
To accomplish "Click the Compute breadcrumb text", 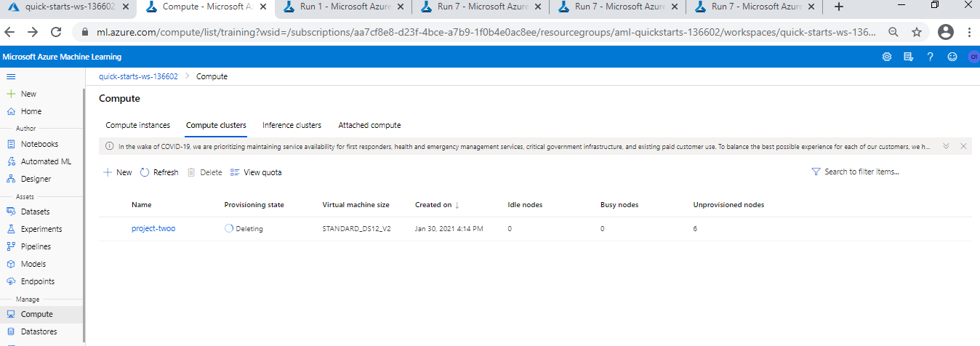I will coord(212,76).
